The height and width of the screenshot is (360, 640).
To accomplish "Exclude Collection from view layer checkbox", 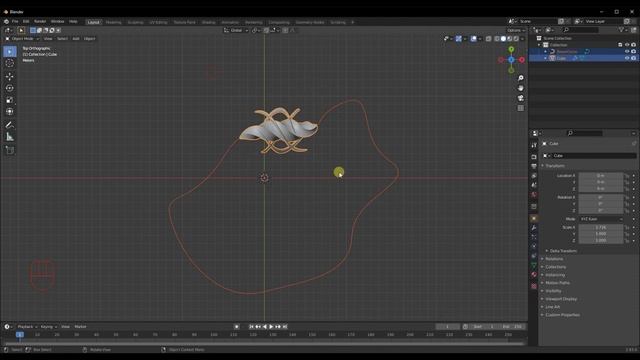I will pyautogui.click(x=620, y=45).
